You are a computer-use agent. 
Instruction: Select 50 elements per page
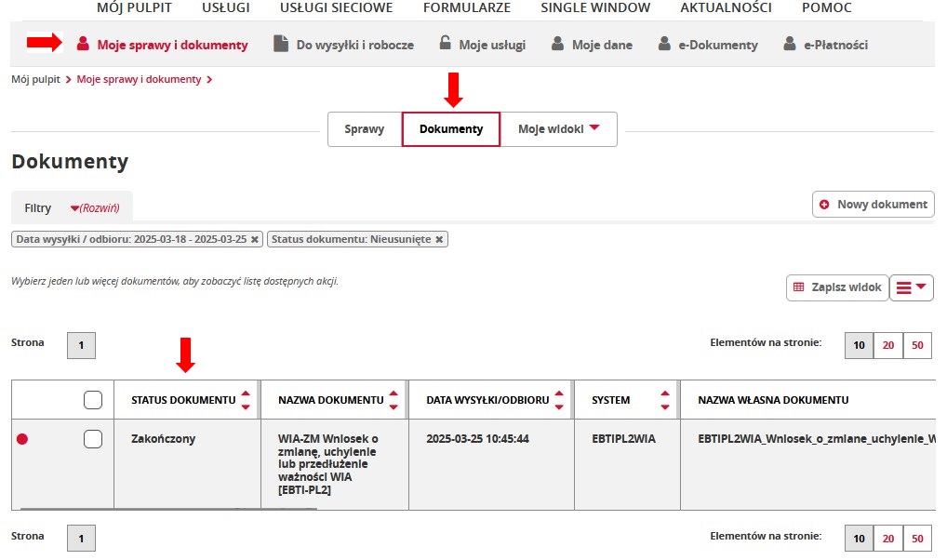[917, 345]
